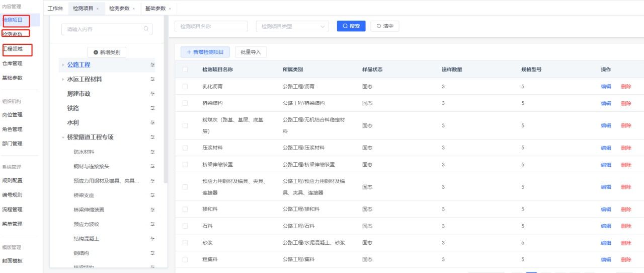
Task: Open the options icon for 钢结构
Action: [152, 253]
